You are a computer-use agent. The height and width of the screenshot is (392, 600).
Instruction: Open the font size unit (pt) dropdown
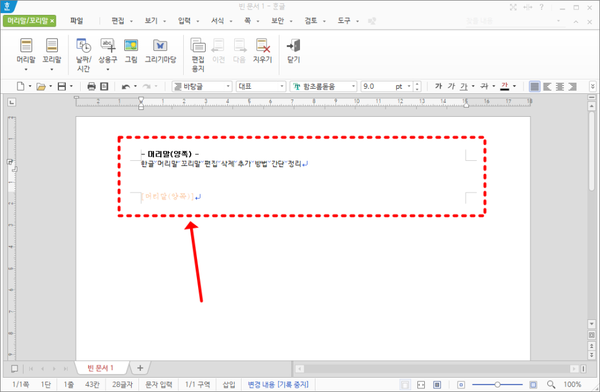[x=409, y=87]
